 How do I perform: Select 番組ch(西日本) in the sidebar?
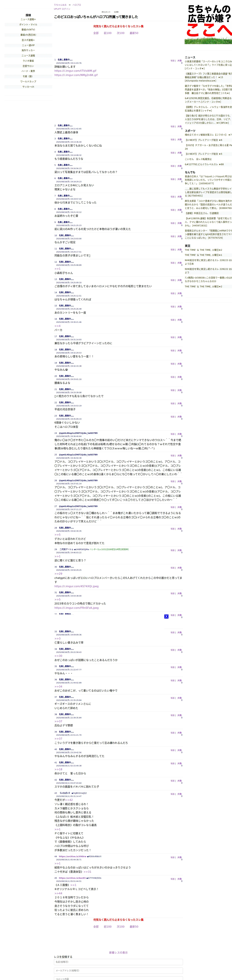pyautogui.click(x=28, y=35)
